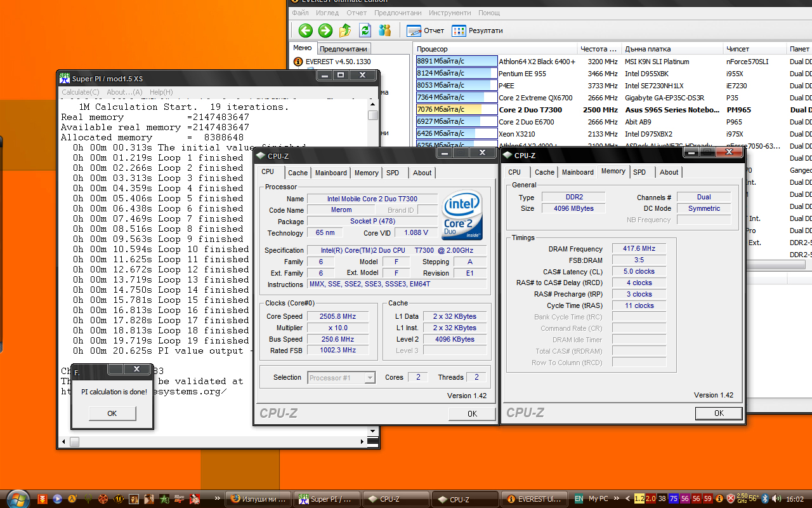812x508 pixels.
Task: Open Отчет report wizard from EVEREST toolbar
Action: [x=426, y=30]
